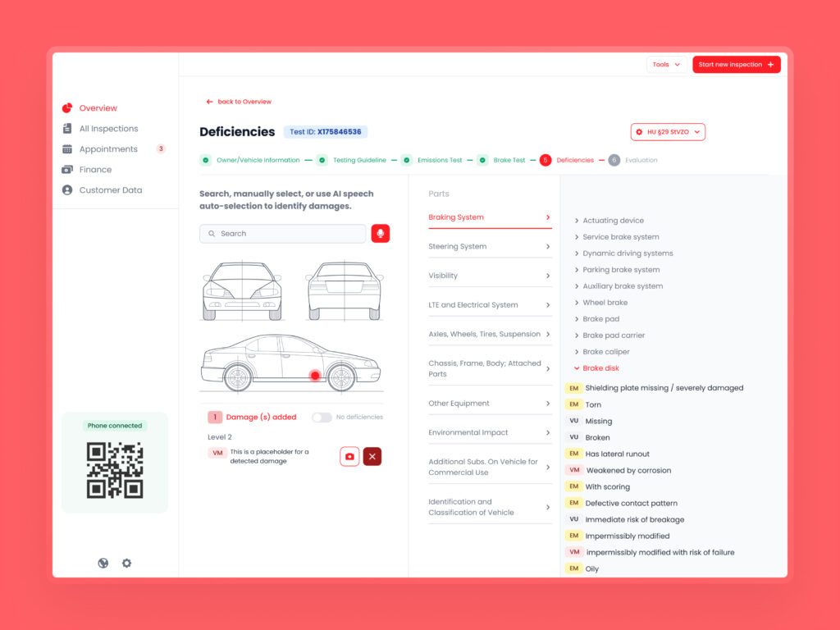
Task: Open the Tools dropdown
Action: click(x=666, y=65)
